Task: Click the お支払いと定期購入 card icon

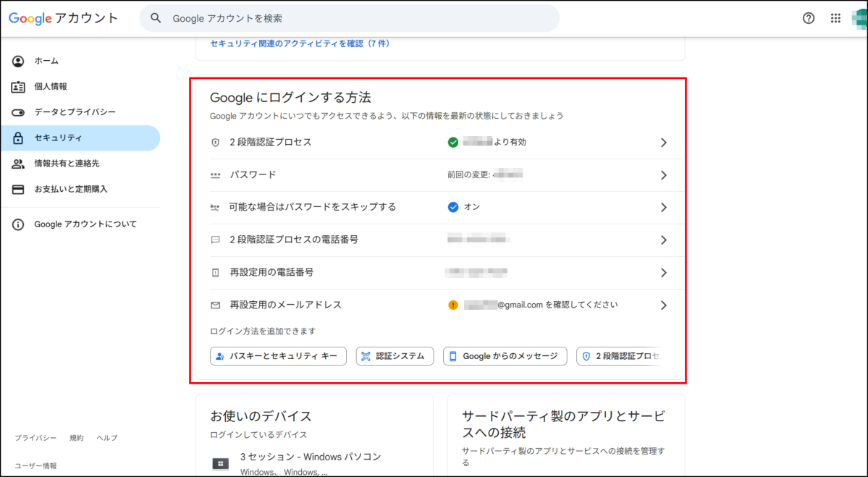Action: [18, 189]
